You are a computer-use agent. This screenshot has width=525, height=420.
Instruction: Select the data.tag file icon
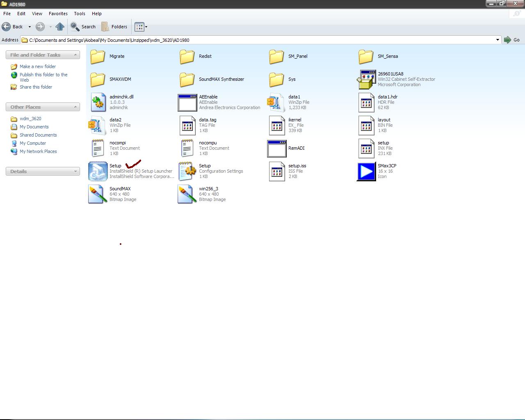pyautogui.click(x=187, y=125)
